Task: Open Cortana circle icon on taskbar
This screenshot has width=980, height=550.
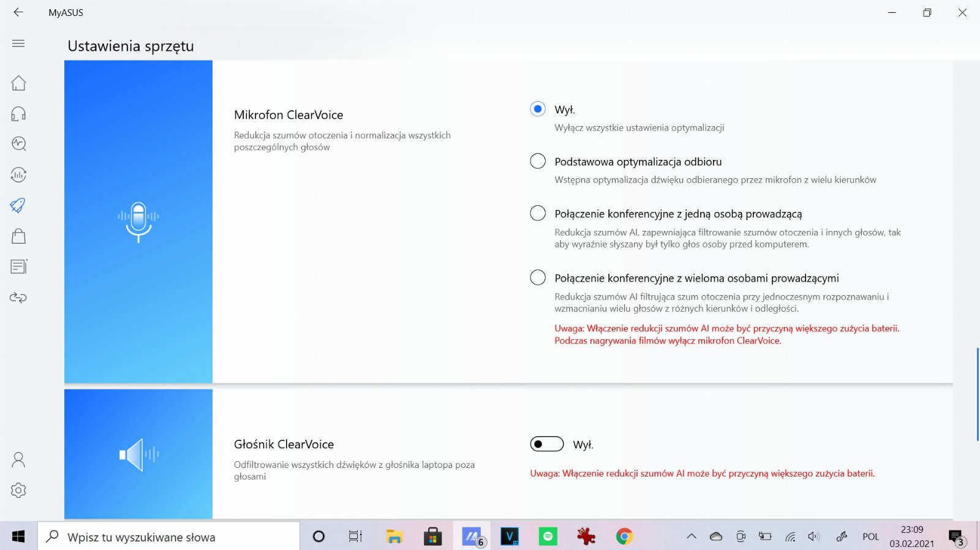Action: pyautogui.click(x=318, y=537)
